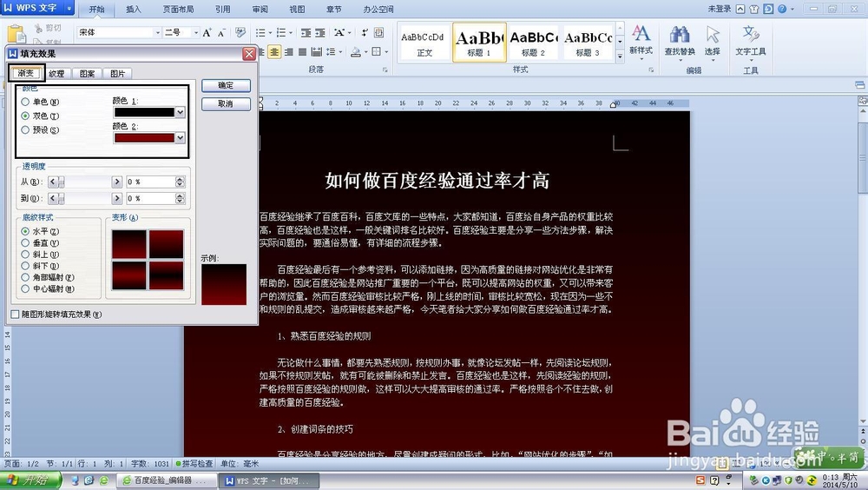Image resolution: width=868 pixels, height=490 pixels.
Task: Open 查找替换 binoculars tool
Action: pyautogui.click(x=680, y=42)
